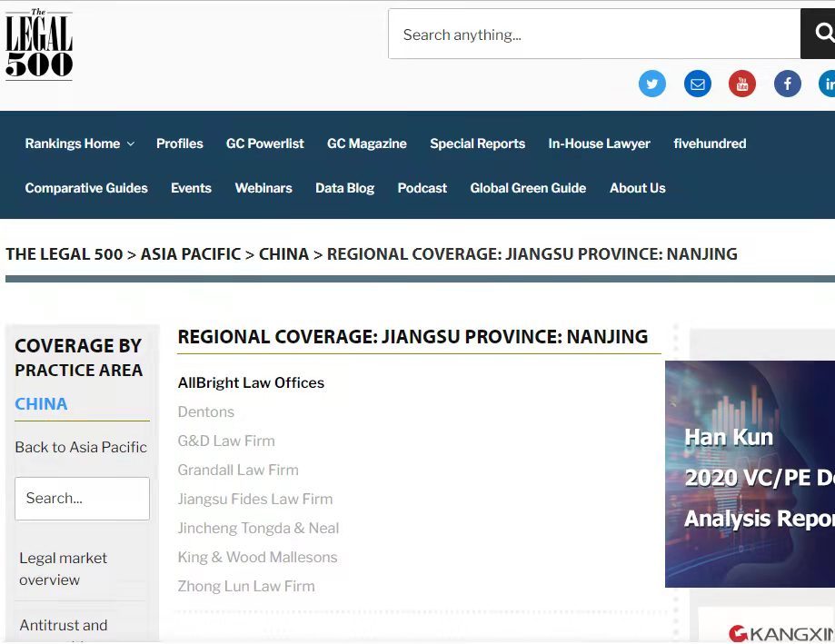Click the Nanjing regional coverage breadcrumb

532,253
